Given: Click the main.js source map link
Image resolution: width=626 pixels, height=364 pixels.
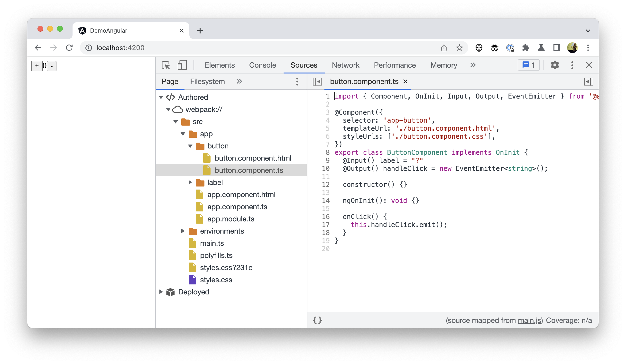Looking at the screenshot, I should point(530,320).
